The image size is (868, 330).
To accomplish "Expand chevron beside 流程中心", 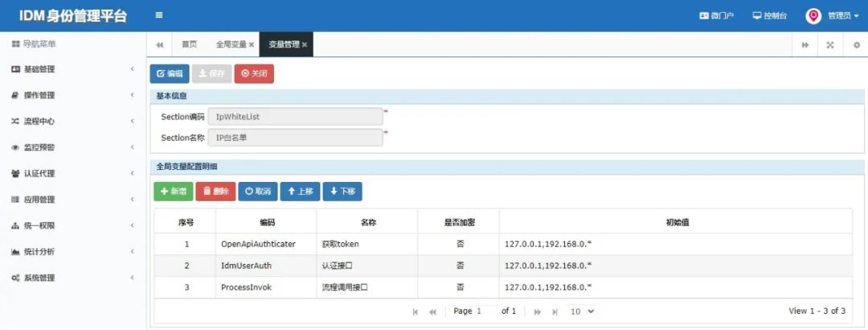I will pyautogui.click(x=133, y=121).
